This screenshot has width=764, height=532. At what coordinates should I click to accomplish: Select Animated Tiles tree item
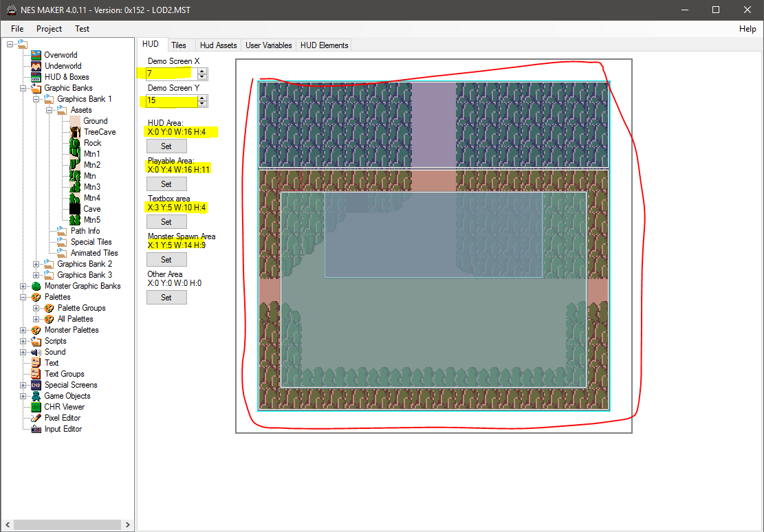click(x=94, y=253)
